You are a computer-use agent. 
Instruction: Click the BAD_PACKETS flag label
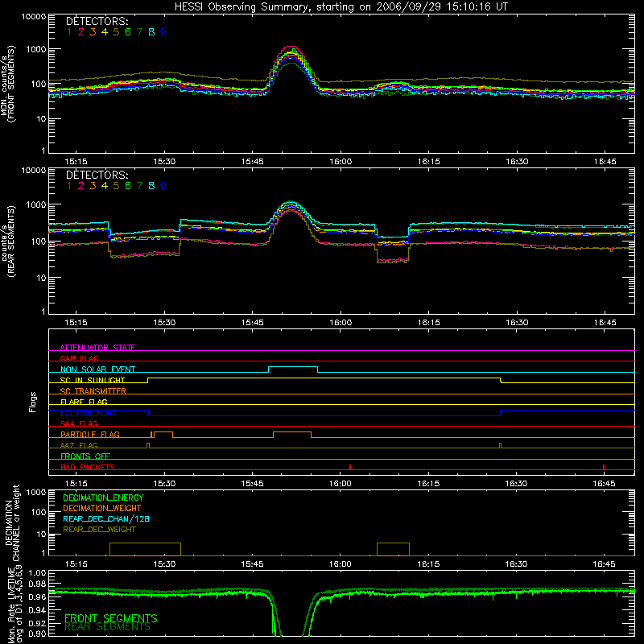click(88, 467)
